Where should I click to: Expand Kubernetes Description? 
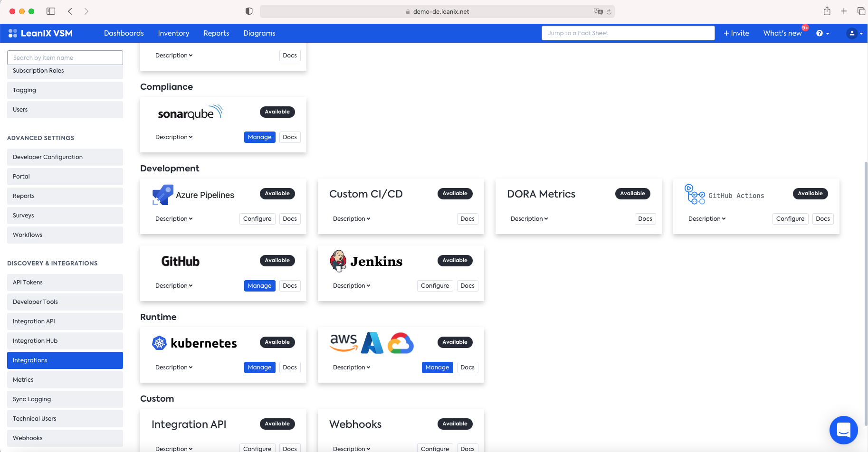[174, 367]
